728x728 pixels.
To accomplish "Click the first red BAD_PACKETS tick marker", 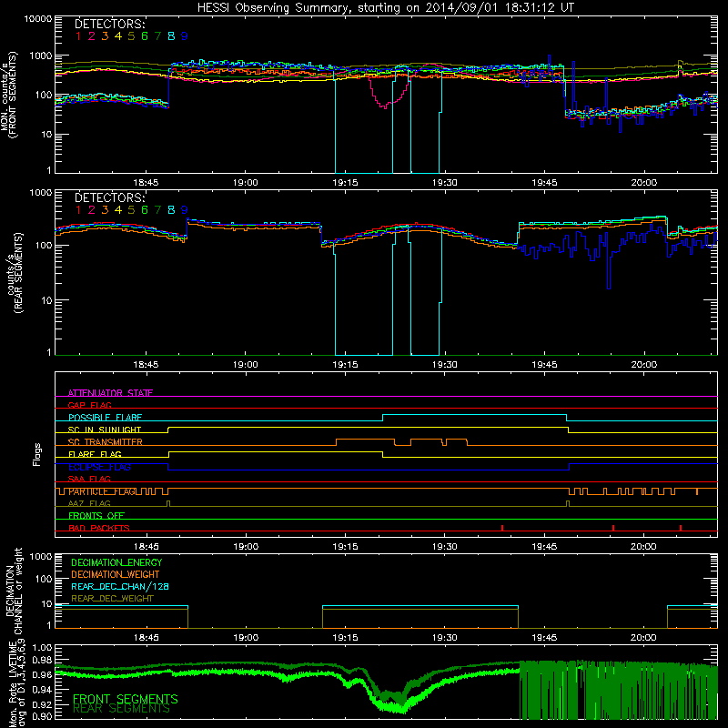I will (502, 528).
